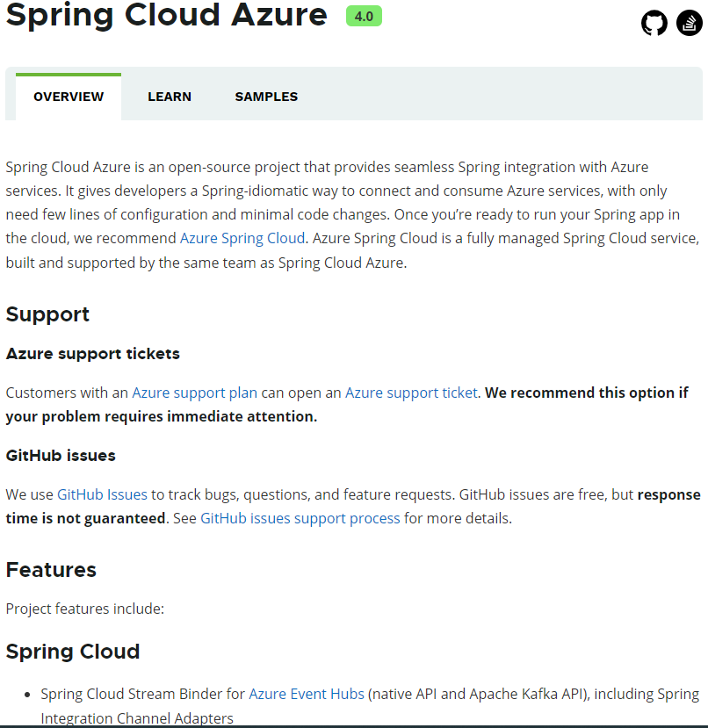Click the Azure support tickets subheading
The image size is (708, 728).
pos(93,354)
